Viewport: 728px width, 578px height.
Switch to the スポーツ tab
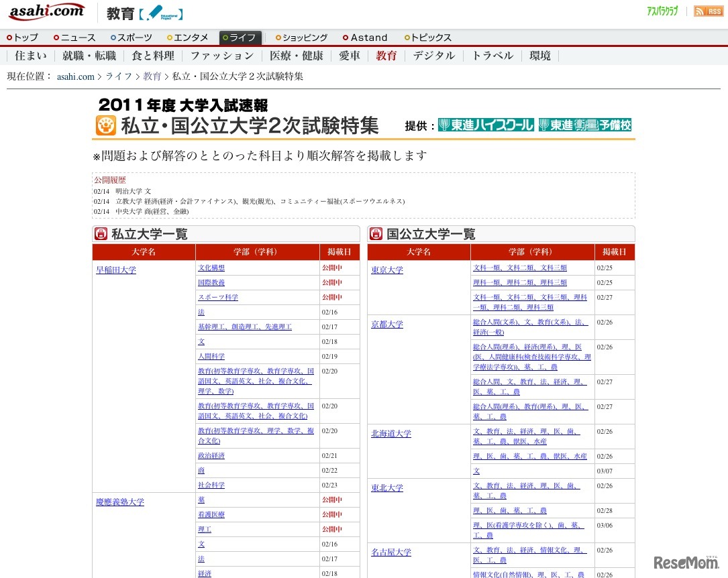coord(131,38)
